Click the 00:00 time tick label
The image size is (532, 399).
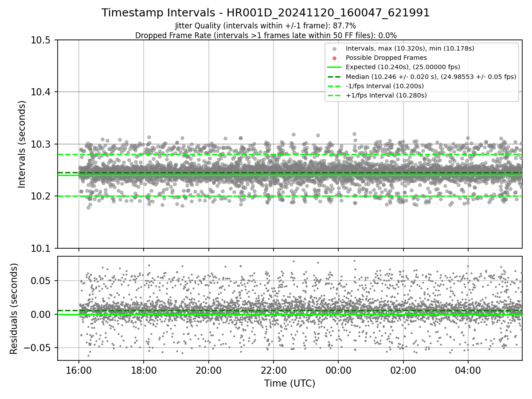(x=338, y=370)
